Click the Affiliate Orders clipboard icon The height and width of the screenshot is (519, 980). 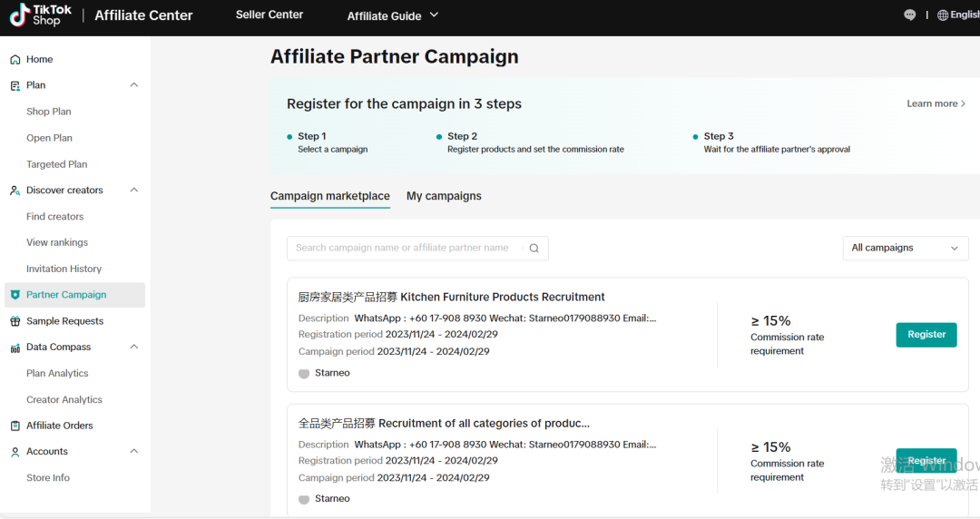[x=15, y=426]
